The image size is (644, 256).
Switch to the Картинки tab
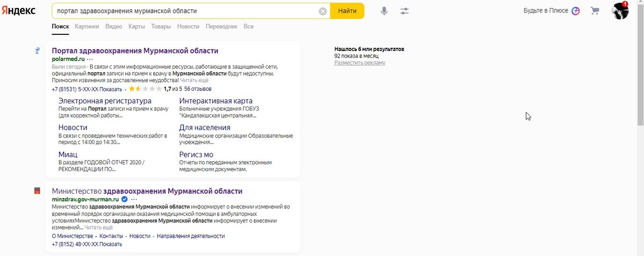(x=87, y=26)
